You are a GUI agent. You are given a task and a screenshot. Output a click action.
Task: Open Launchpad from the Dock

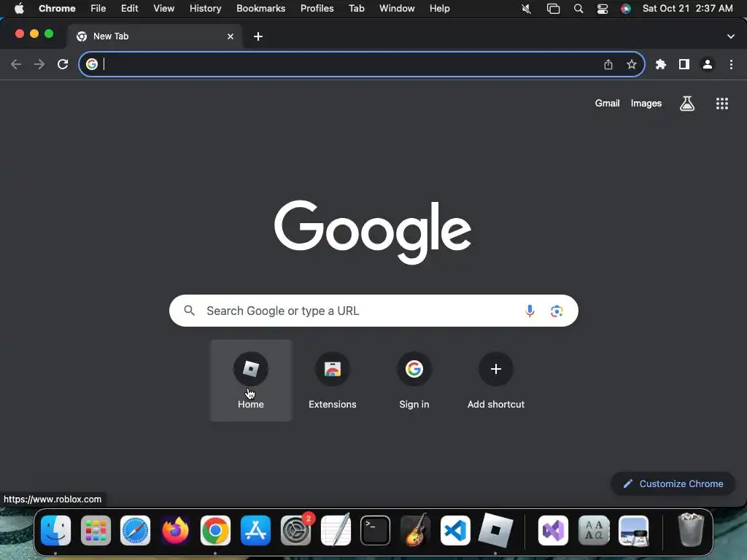(x=96, y=531)
